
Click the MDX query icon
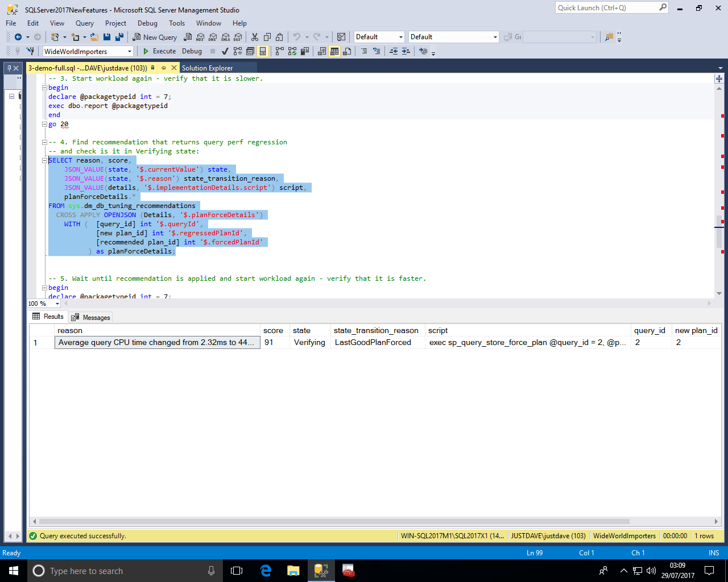(x=200, y=37)
